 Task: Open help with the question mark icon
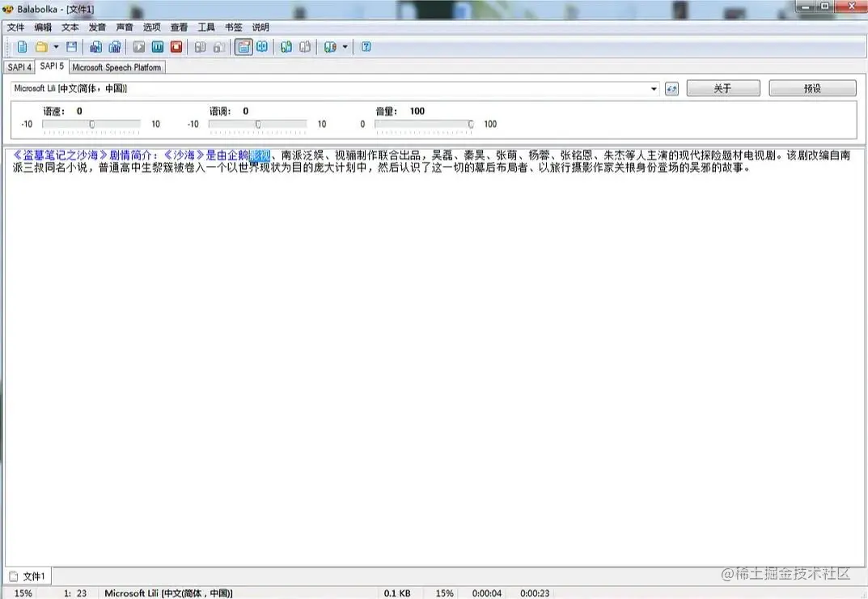[x=366, y=47]
